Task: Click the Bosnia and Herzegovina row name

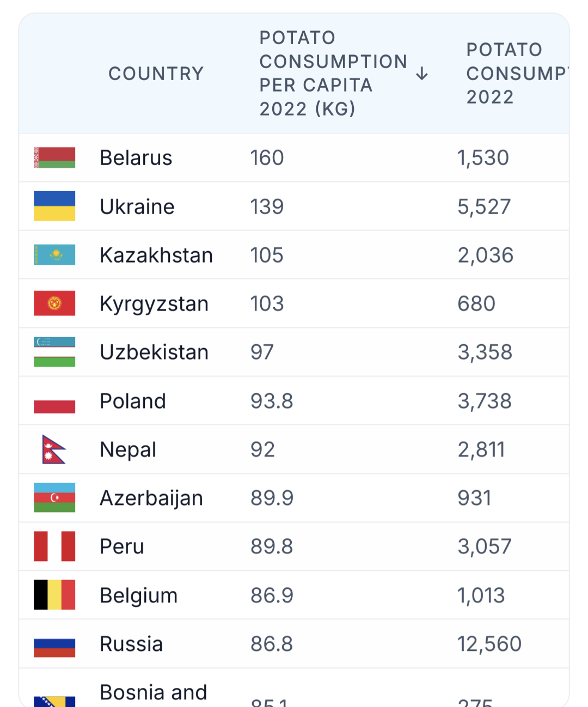Action: click(x=153, y=693)
